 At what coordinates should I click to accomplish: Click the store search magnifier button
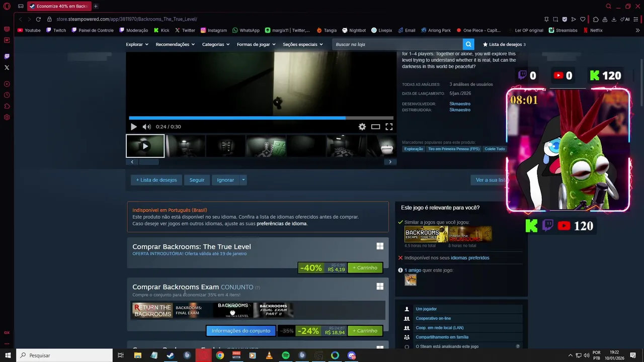(468, 44)
